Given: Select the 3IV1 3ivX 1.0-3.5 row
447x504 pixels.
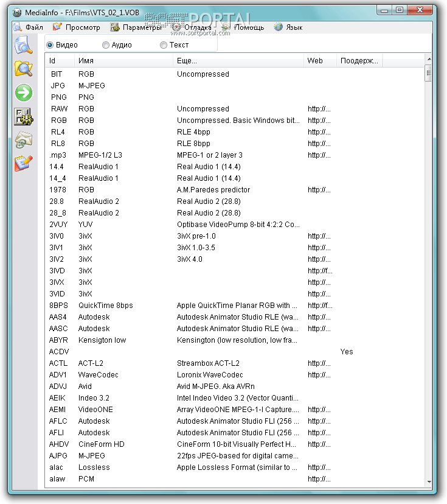Looking at the screenshot, I should click(x=235, y=248).
